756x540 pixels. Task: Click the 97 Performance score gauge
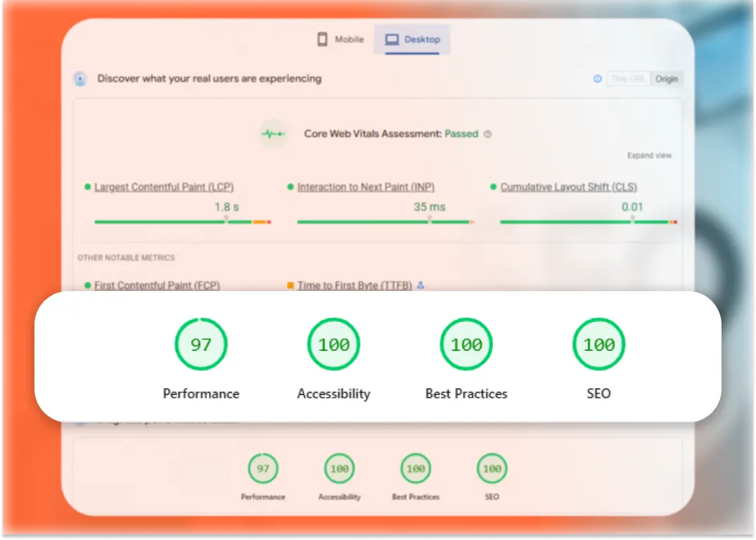(x=201, y=344)
